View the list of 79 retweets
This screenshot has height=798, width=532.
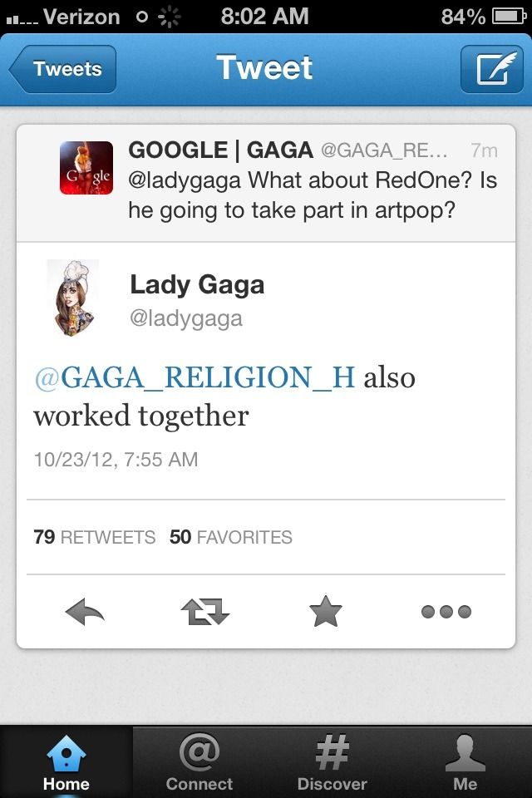tap(95, 537)
